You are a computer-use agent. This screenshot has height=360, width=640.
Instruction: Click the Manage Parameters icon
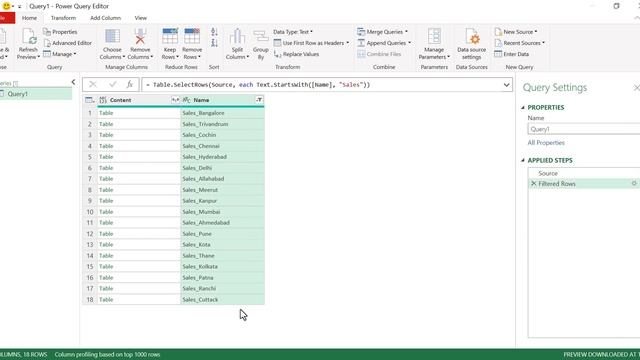(x=434, y=36)
